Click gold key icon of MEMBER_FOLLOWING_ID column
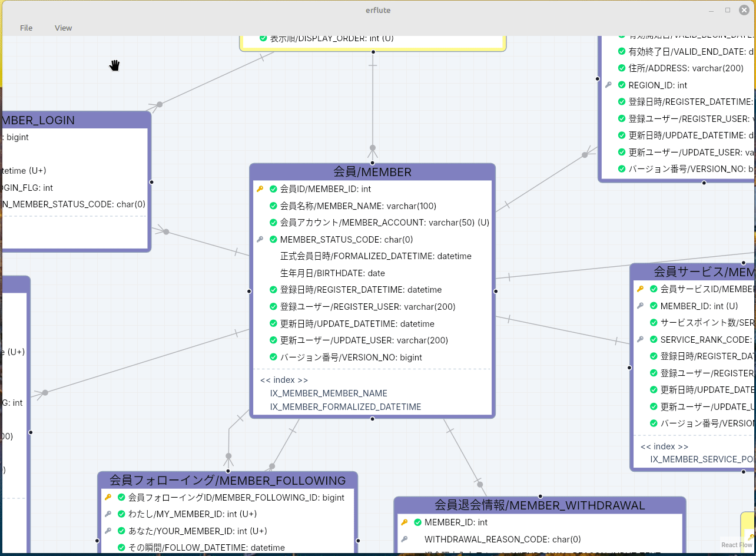The width and height of the screenshot is (756, 556). tap(108, 498)
